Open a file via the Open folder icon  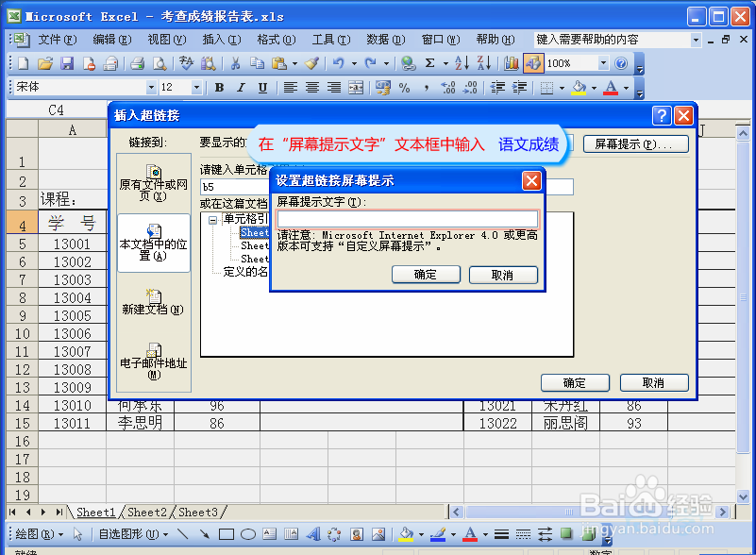pyautogui.click(x=45, y=63)
